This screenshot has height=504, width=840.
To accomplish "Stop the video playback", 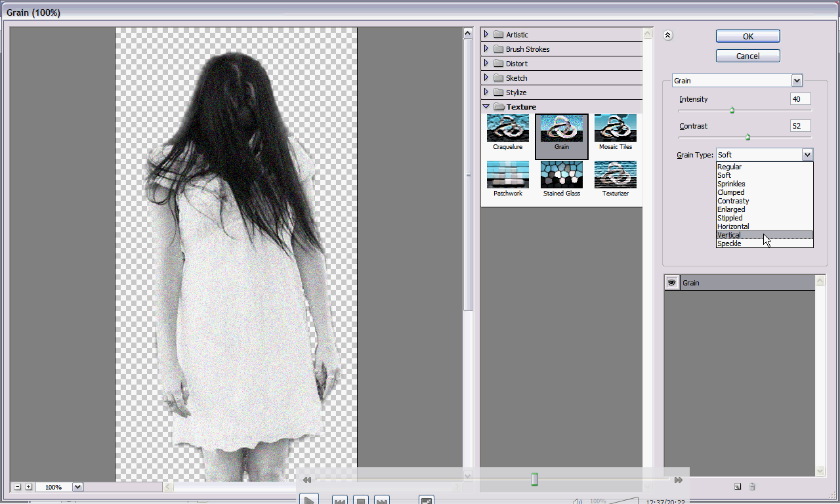I will pyautogui.click(x=360, y=500).
